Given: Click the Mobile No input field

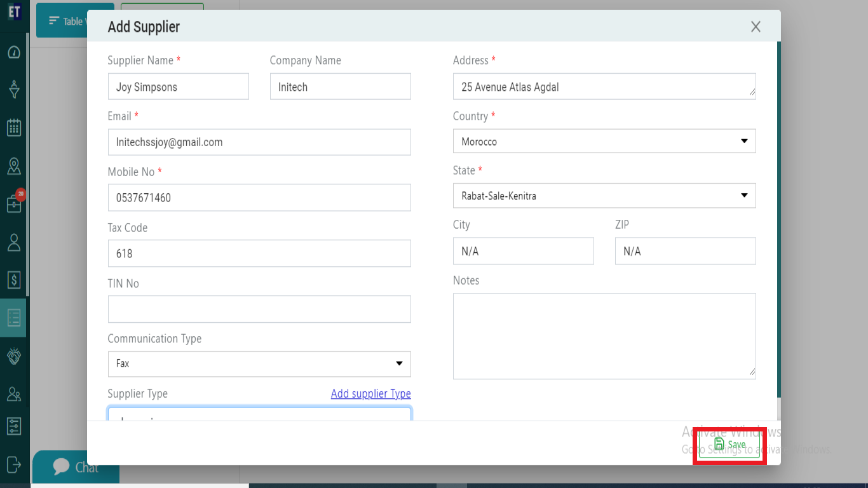Looking at the screenshot, I should (259, 198).
